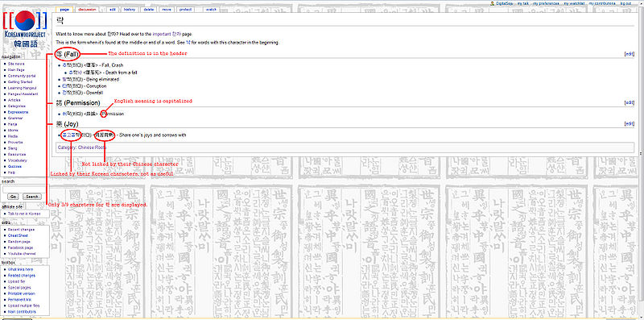This screenshot has height=320, width=644.
Task: Open Main contributors link
Action: (22, 312)
